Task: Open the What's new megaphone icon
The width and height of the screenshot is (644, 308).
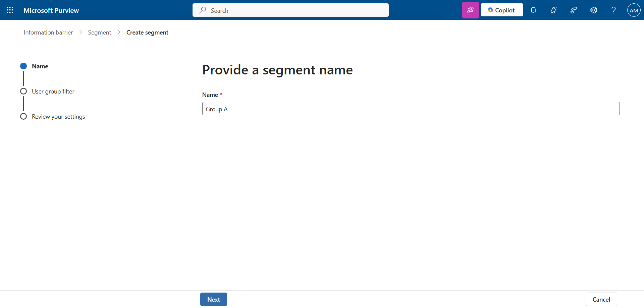Action: [553, 10]
